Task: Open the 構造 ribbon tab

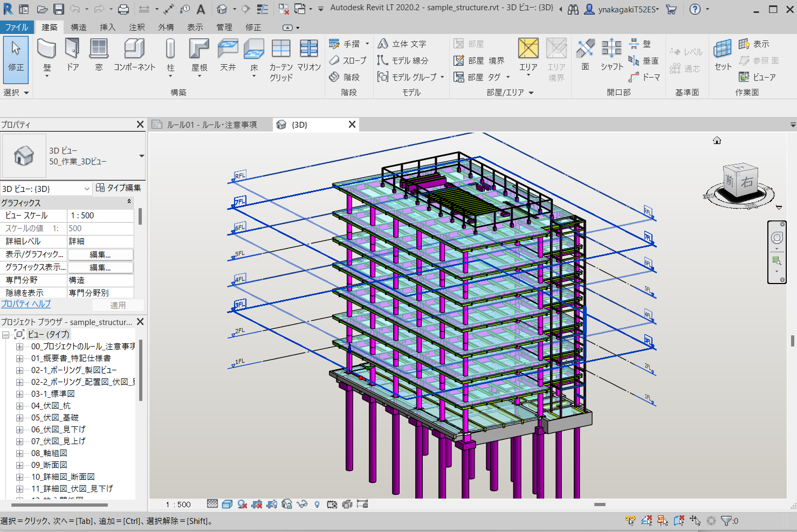Action: (79, 27)
